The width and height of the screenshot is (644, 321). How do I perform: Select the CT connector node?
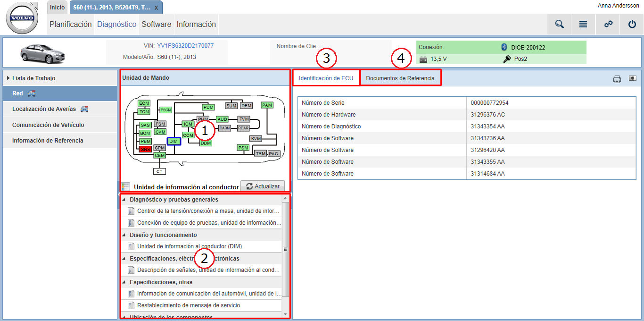(159, 171)
